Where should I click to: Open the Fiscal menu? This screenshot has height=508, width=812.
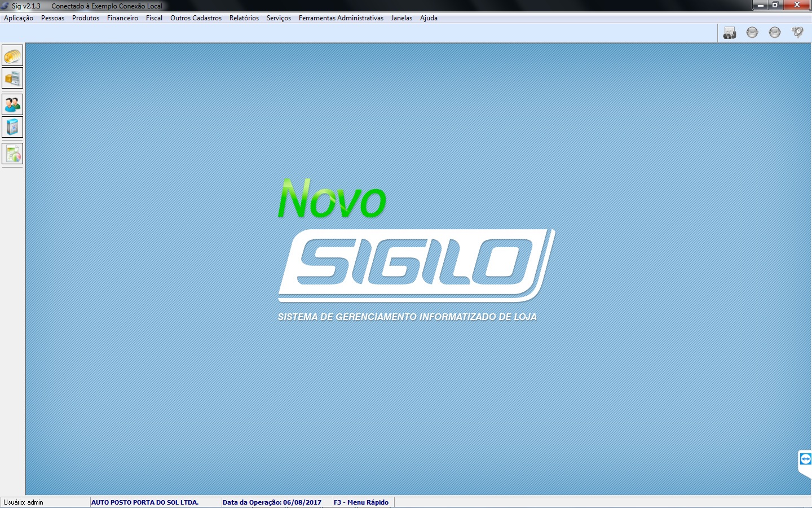pyautogui.click(x=154, y=18)
